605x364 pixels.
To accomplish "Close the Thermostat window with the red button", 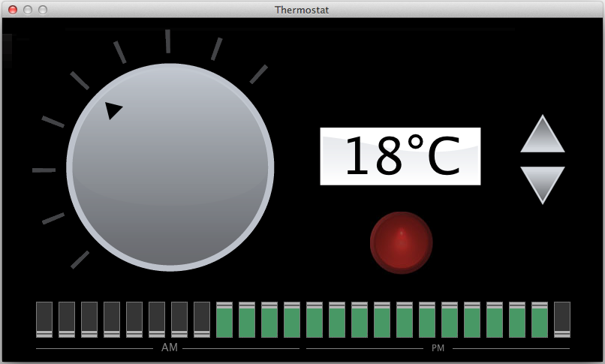I will 13,10.
